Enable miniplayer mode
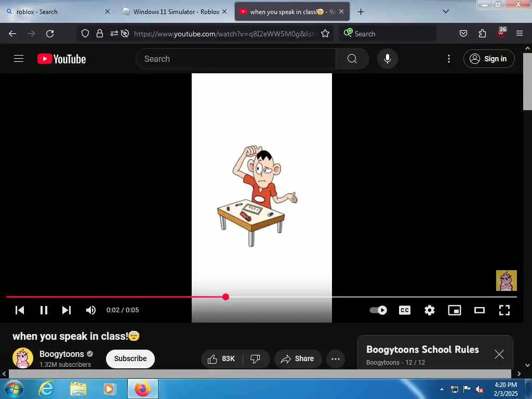This screenshot has width=532, height=399. click(x=454, y=310)
